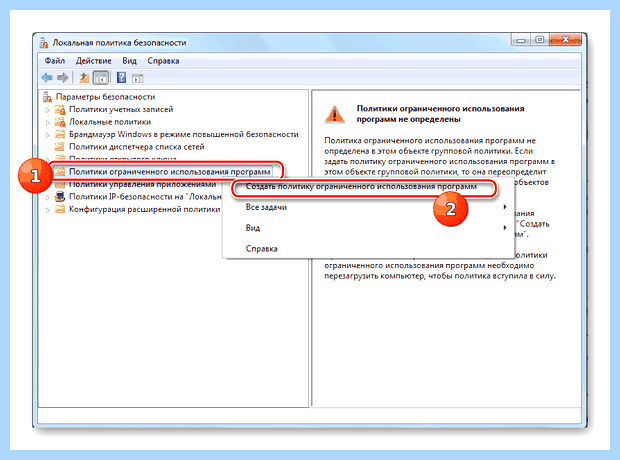Open the Действие menu

[94, 61]
